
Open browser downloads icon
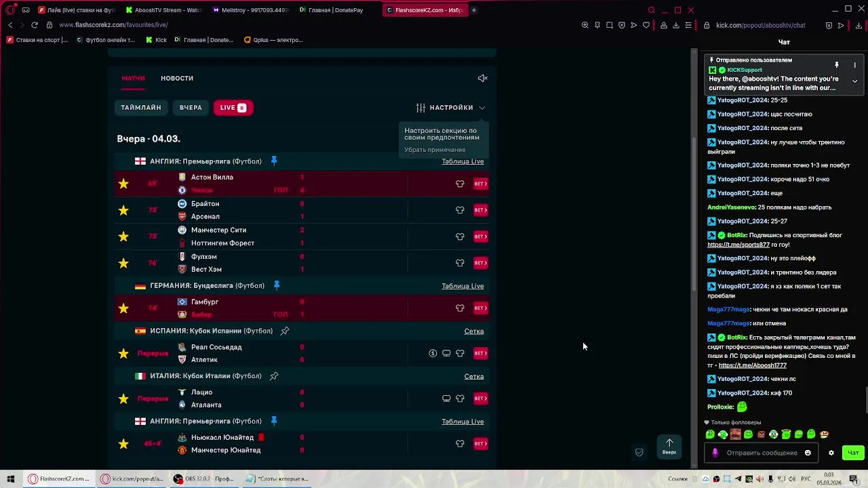click(676, 25)
